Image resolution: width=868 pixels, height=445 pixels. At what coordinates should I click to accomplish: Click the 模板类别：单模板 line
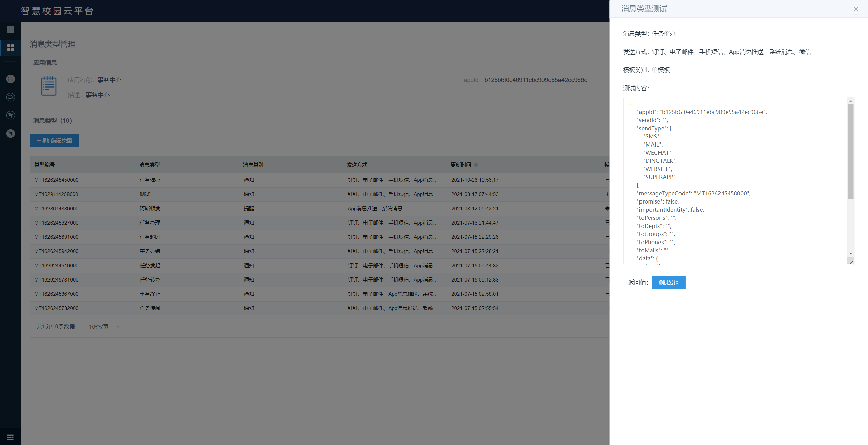point(646,70)
